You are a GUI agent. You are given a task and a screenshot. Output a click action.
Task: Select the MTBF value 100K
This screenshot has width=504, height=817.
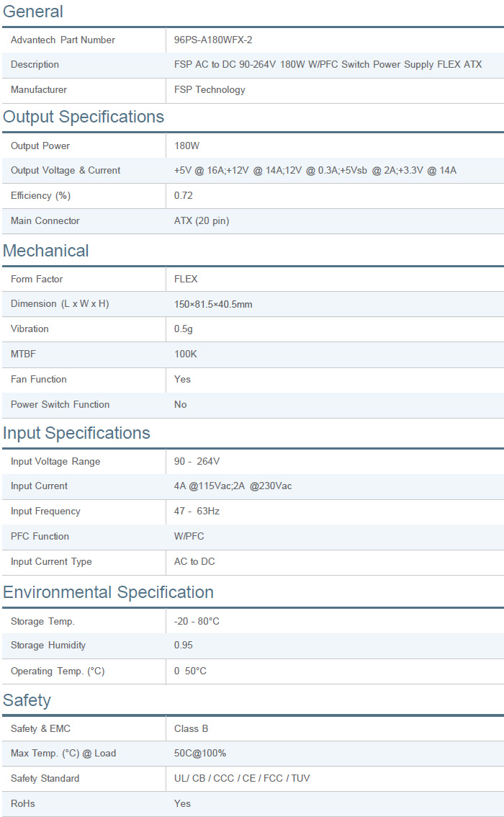186,354
